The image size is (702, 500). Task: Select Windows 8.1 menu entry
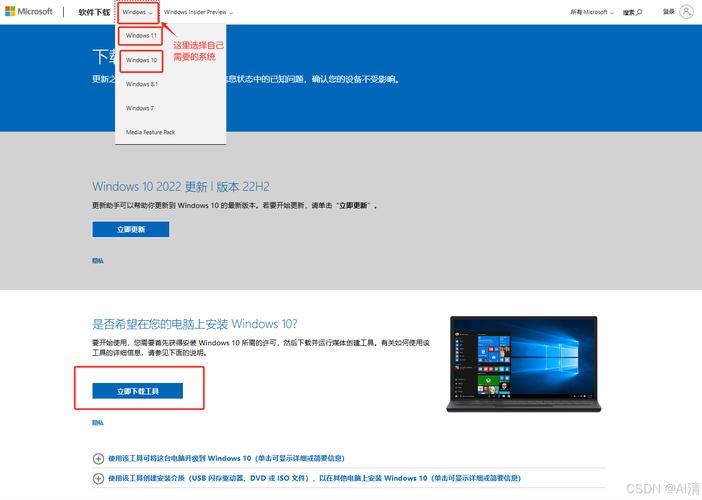(x=142, y=84)
